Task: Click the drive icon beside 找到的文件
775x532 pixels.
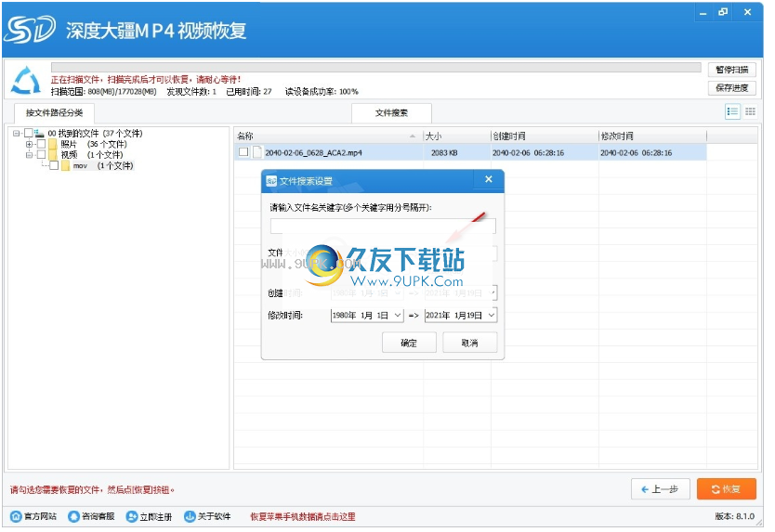Action: 40,133
